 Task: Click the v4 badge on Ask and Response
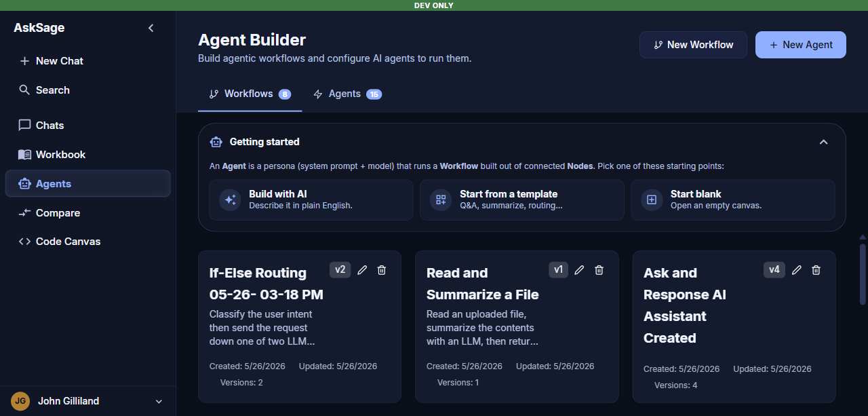click(774, 269)
